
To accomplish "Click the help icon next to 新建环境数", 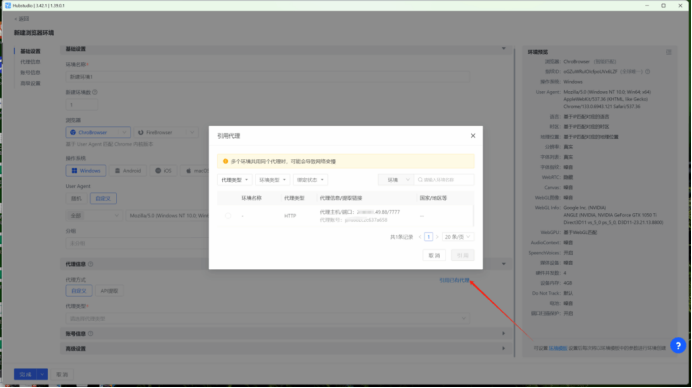I will click(95, 92).
